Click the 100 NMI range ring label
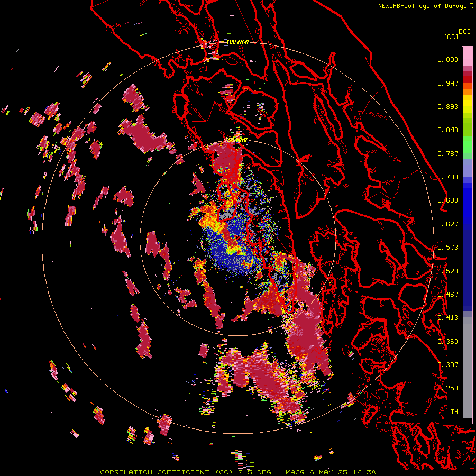This screenshot has width=476, height=476. pos(237,42)
